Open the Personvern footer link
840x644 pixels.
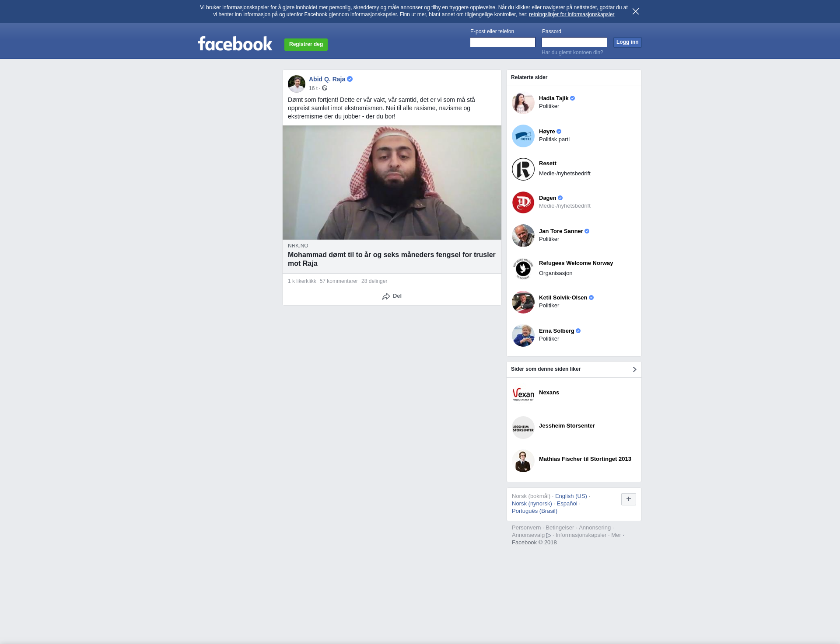526,528
